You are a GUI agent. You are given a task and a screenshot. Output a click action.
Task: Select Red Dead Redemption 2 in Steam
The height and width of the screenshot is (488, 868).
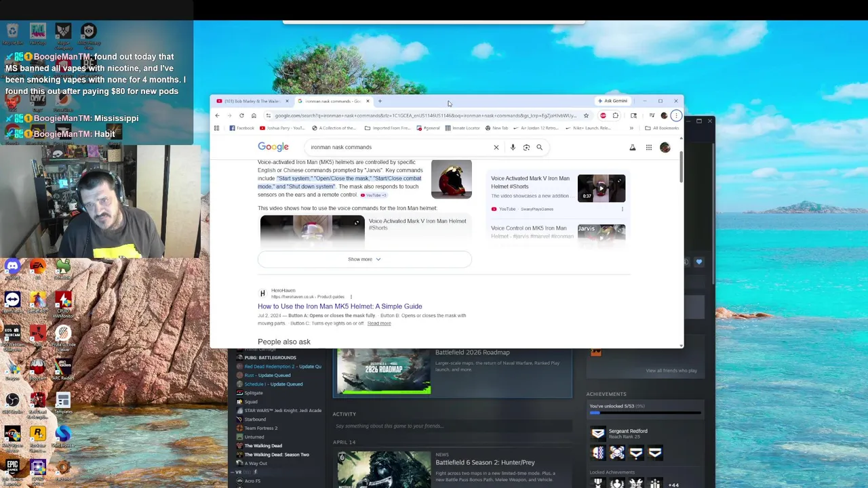tap(278, 367)
